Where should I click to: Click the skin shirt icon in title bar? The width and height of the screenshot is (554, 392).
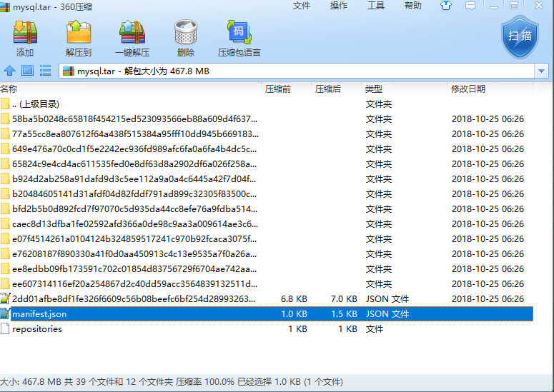[x=446, y=5]
